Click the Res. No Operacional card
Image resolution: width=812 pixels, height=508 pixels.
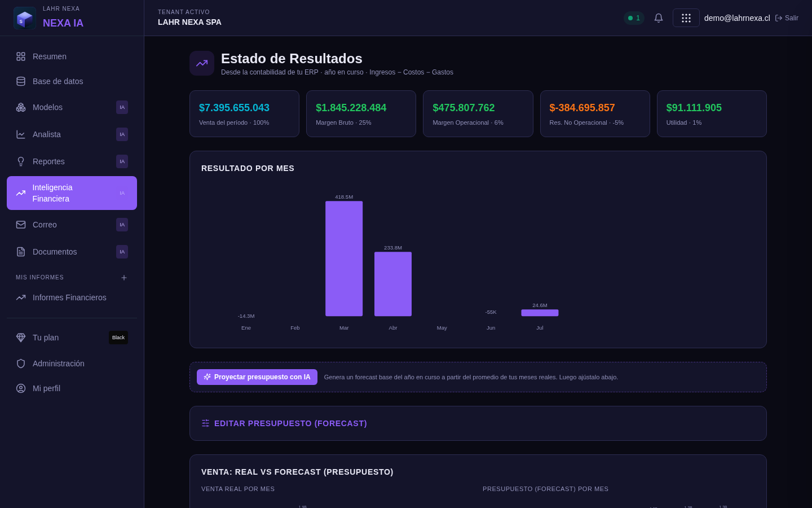(595, 113)
